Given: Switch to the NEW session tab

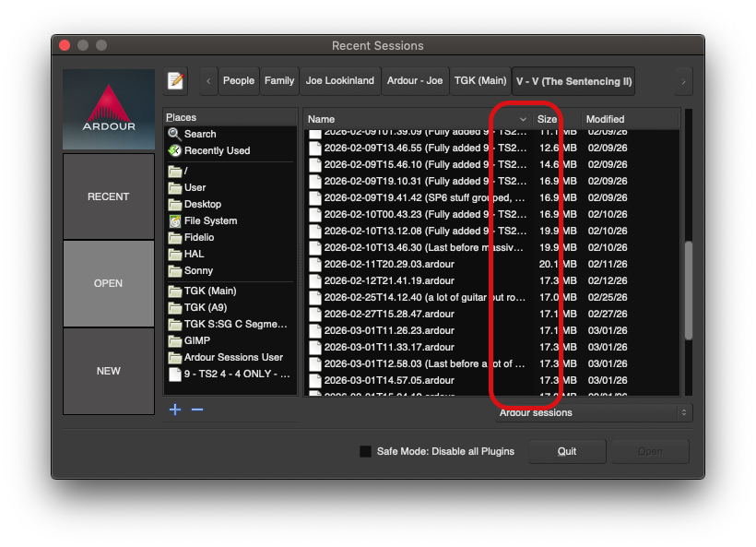Looking at the screenshot, I should tap(109, 371).
